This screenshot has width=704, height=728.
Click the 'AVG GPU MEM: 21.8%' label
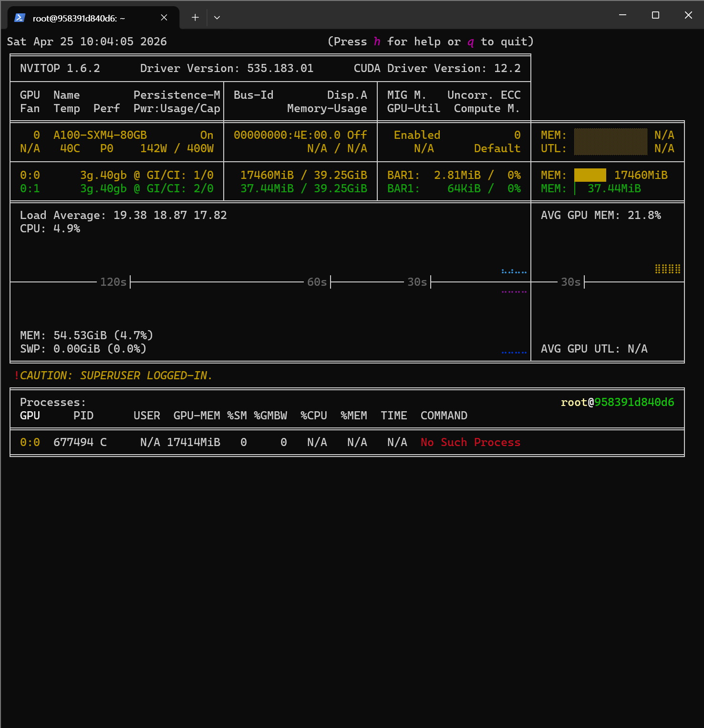[601, 215]
